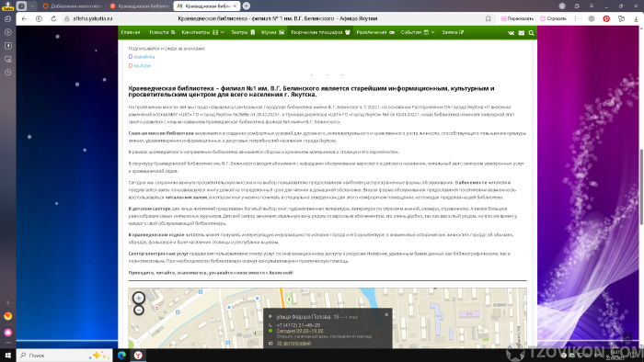644x362 pixels.
Task: Launch Microsoft Edge from the taskbar
Action: coord(121,355)
